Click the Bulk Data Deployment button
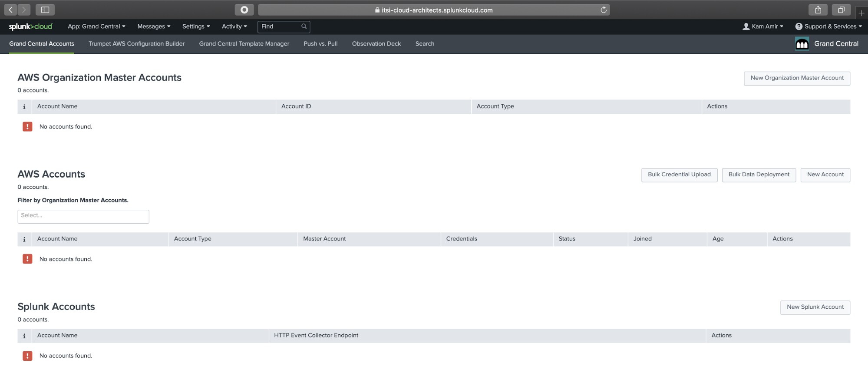This screenshot has height=386, width=868. point(759,175)
